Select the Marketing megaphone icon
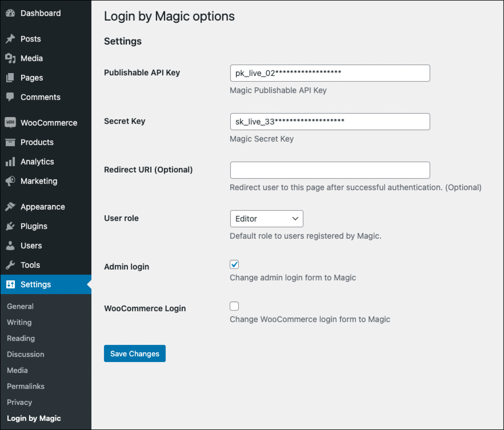This screenshot has height=430, width=504. click(x=10, y=181)
